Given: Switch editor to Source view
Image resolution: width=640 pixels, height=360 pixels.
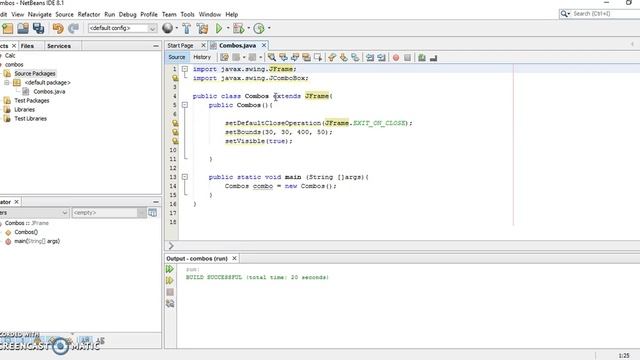Looking at the screenshot, I should click(177, 57).
